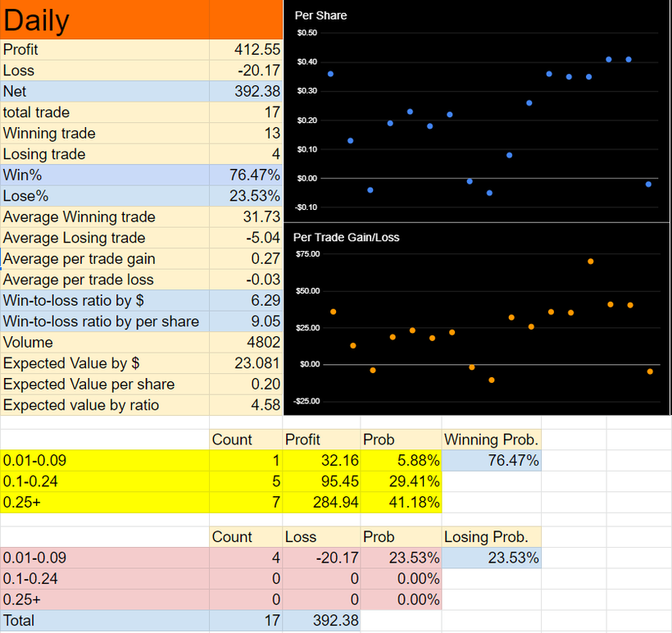Click the 5.88% probability cell
The height and width of the screenshot is (633, 672).
pyautogui.click(x=401, y=461)
